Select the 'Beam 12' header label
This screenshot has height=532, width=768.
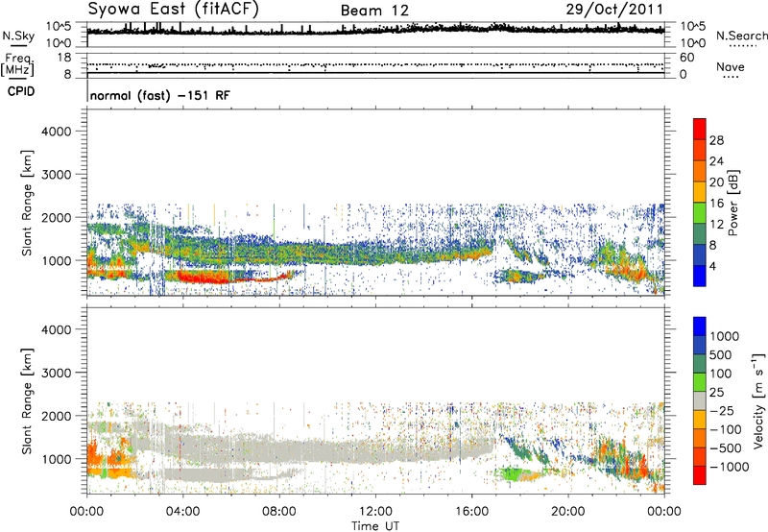click(374, 11)
